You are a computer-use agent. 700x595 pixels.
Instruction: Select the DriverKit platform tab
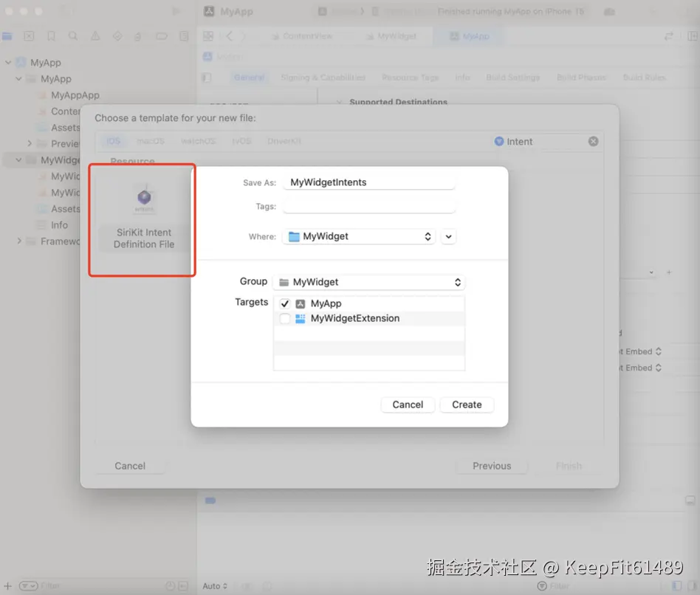[x=284, y=141]
